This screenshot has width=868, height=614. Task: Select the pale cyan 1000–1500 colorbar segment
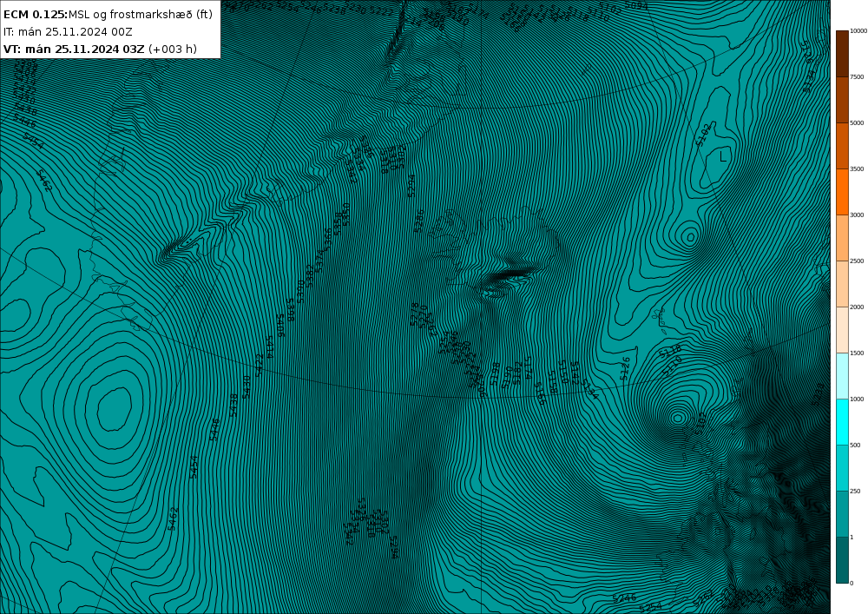click(841, 376)
